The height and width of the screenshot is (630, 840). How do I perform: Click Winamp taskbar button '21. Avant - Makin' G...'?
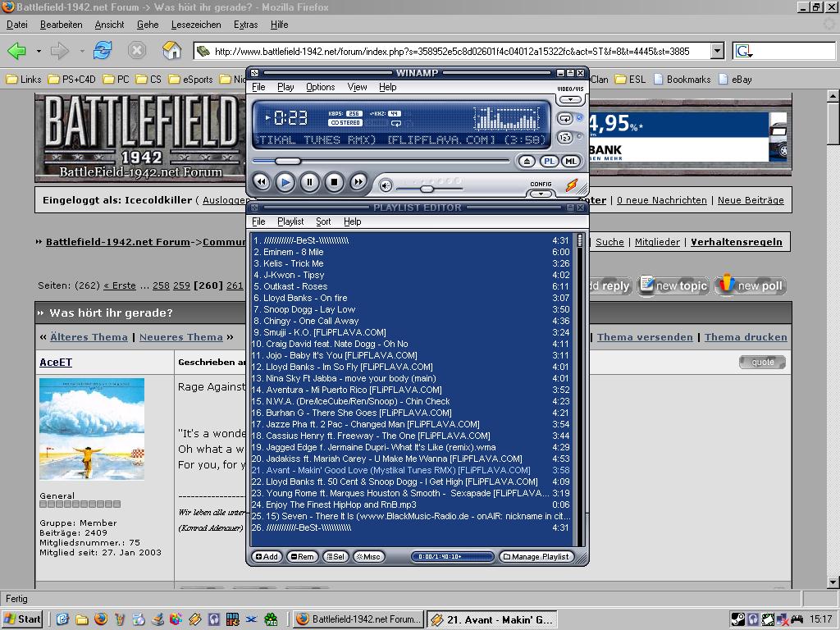[x=492, y=620]
